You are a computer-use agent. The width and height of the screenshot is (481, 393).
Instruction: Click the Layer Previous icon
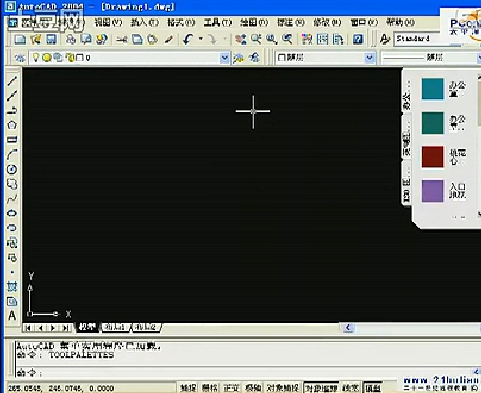tap(254, 58)
